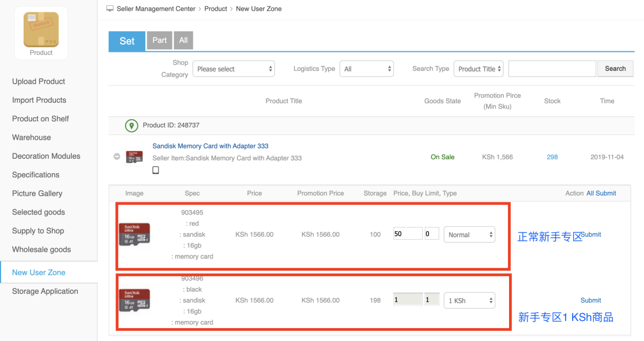Click the Product Title column header
This screenshot has width=644, height=341.
(284, 101)
